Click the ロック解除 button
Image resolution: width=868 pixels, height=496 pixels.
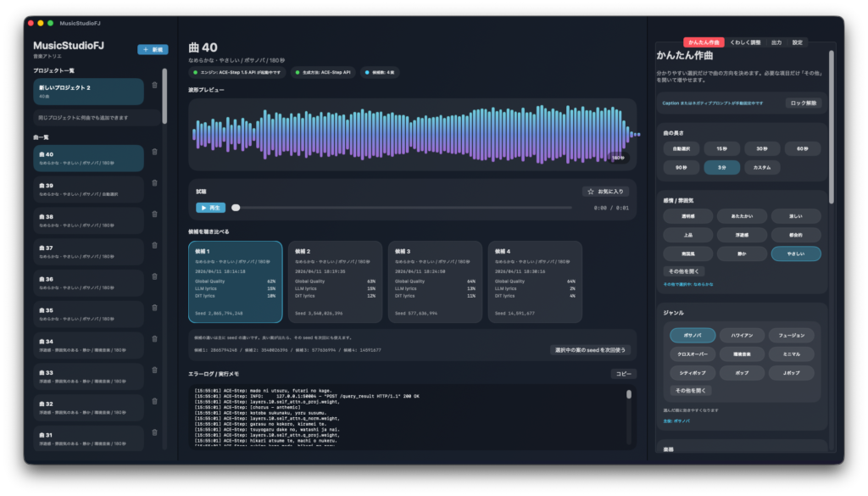pos(804,103)
